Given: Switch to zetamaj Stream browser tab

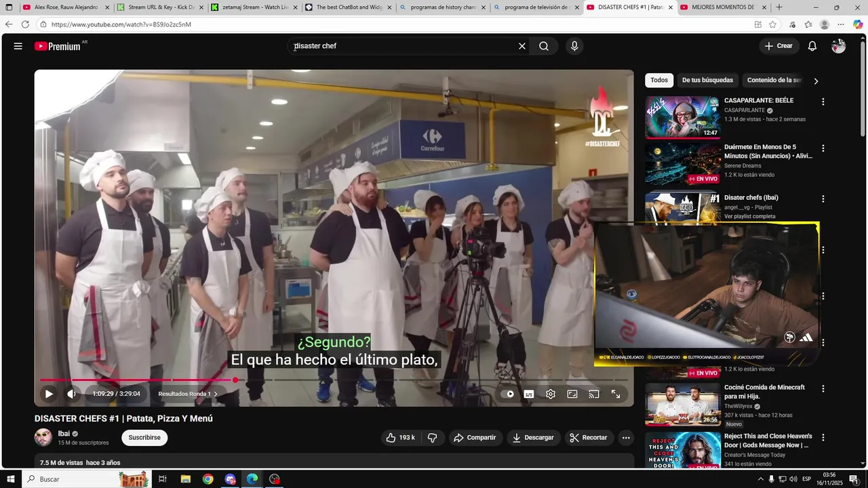Looking at the screenshot, I should coord(254,7).
